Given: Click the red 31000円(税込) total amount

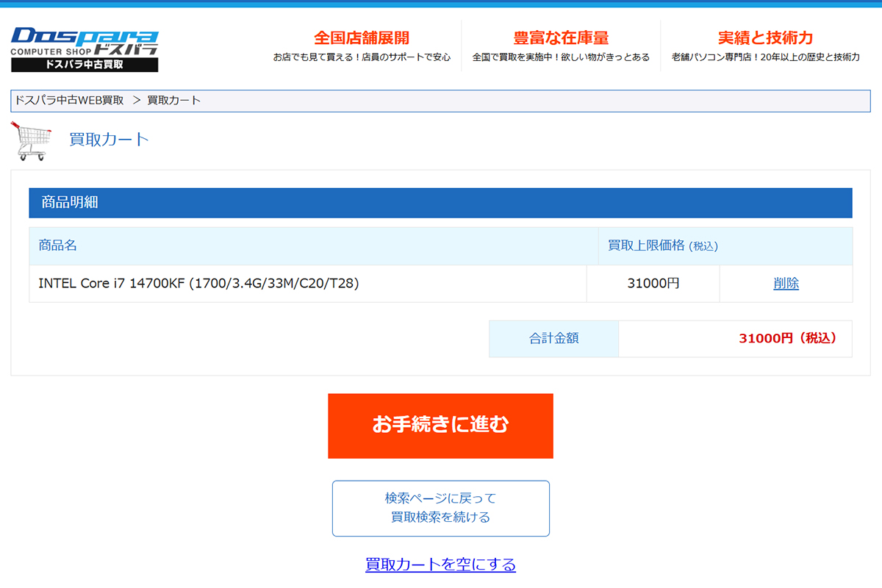Looking at the screenshot, I should coord(787,339).
